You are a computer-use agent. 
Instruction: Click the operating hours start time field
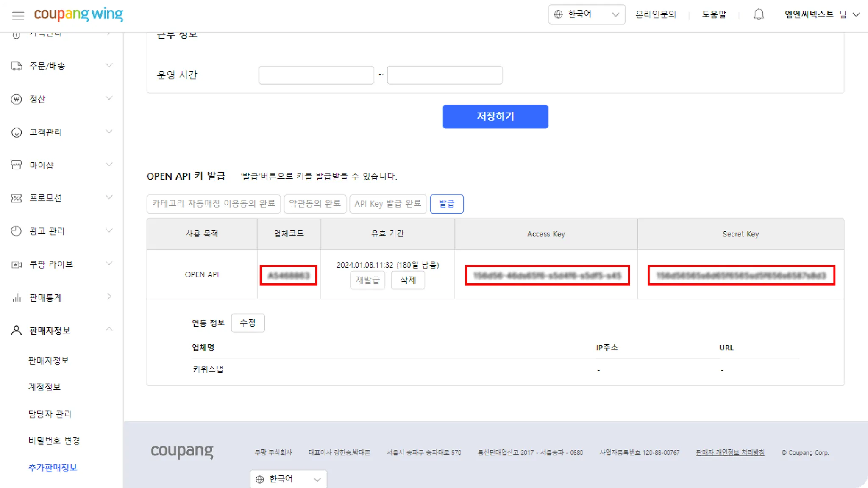coord(316,75)
